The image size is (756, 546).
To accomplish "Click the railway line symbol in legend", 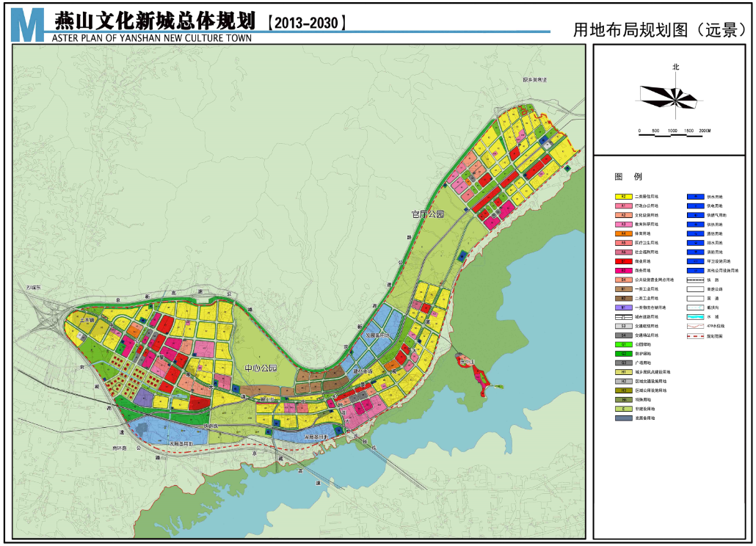I will point(696,280).
